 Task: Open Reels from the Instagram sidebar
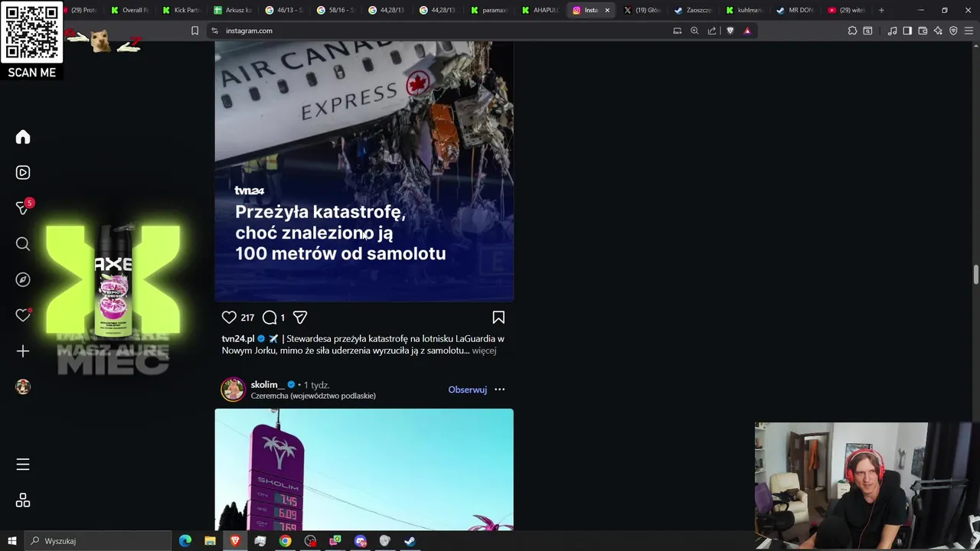coord(23,172)
